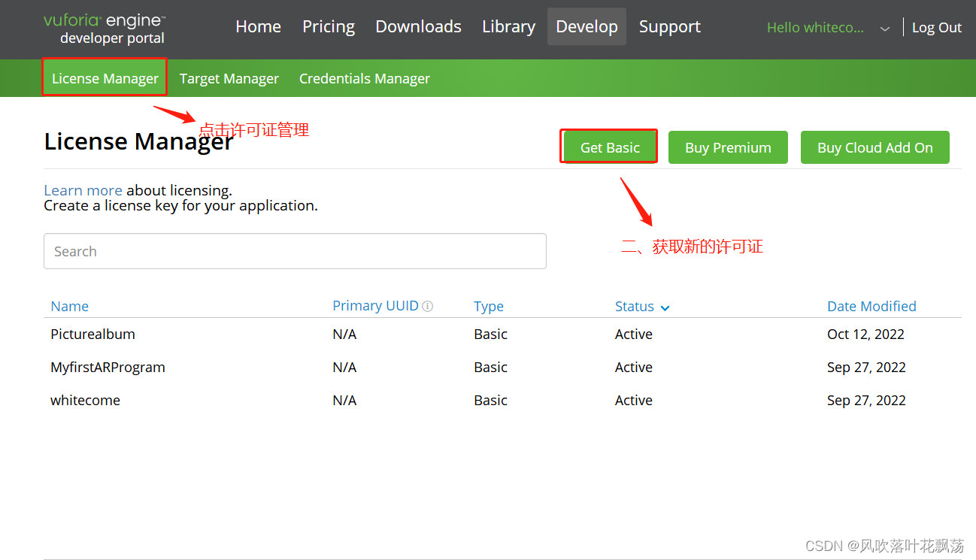The width and height of the screenshot is (976, 560).
Task: Open the Home menu
Action: tap(258, 26)
